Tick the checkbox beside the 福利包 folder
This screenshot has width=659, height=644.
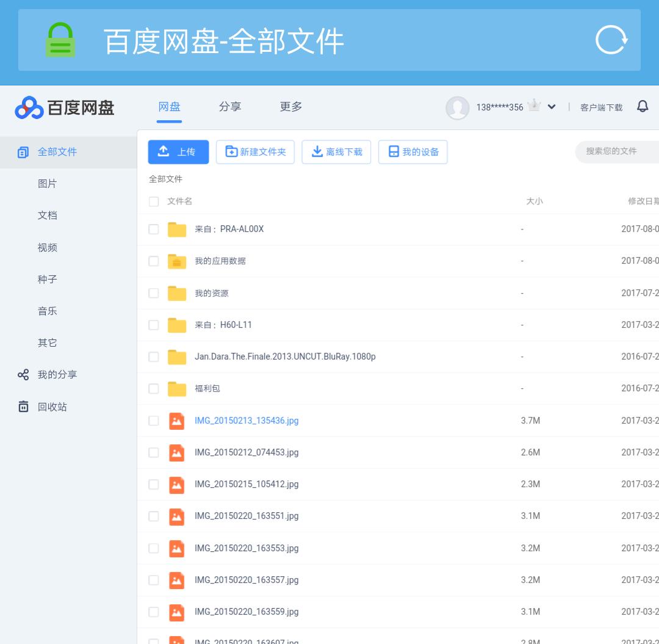(x=154, y=388)
